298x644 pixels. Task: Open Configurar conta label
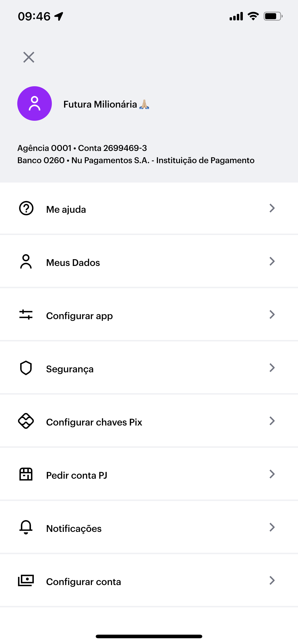click(x=84, y=582)
